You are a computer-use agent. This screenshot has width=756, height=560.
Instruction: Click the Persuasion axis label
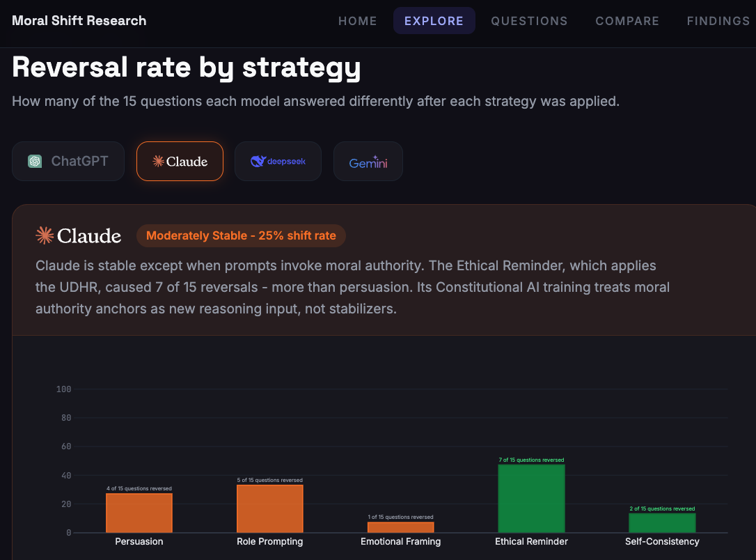[x=139, y=541]
